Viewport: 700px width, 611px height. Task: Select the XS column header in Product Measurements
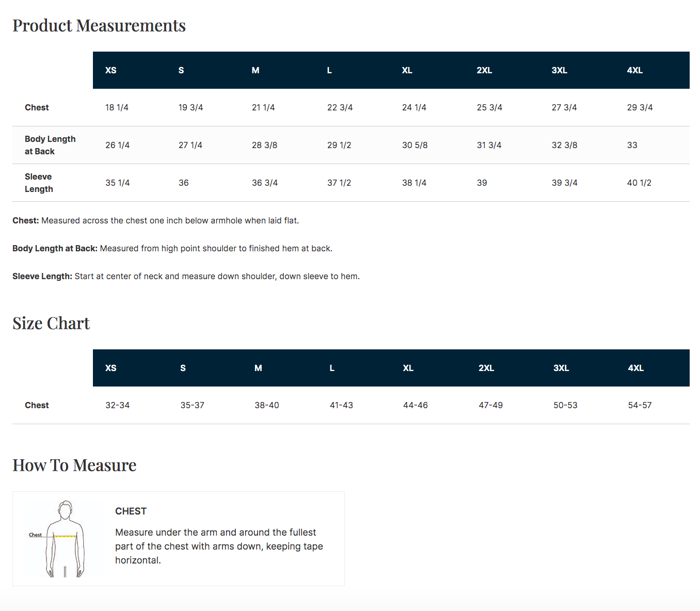pos(111,70)
